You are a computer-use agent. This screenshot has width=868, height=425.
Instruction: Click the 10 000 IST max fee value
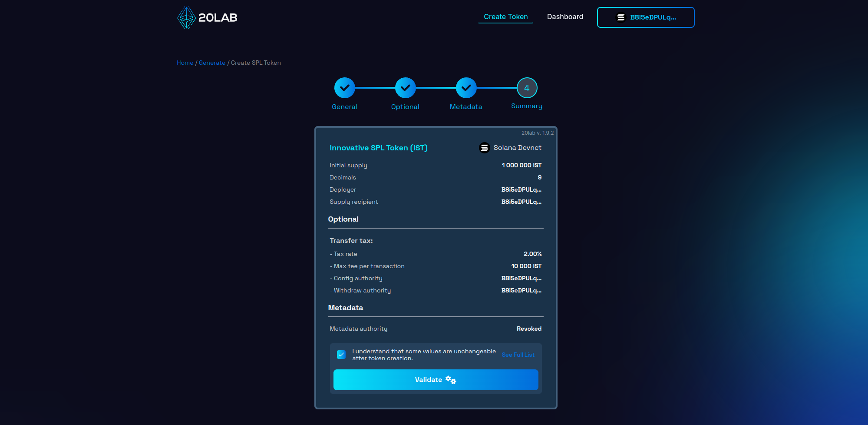526,266
